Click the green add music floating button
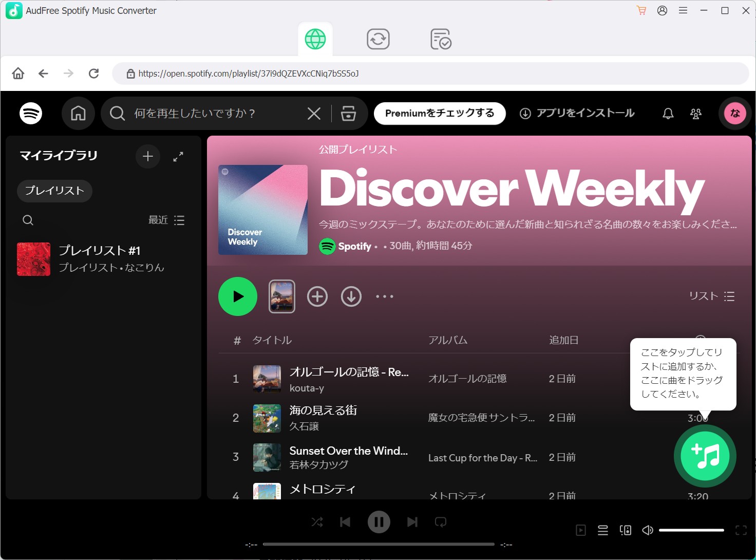756x560 pixels. pos(705,456)
